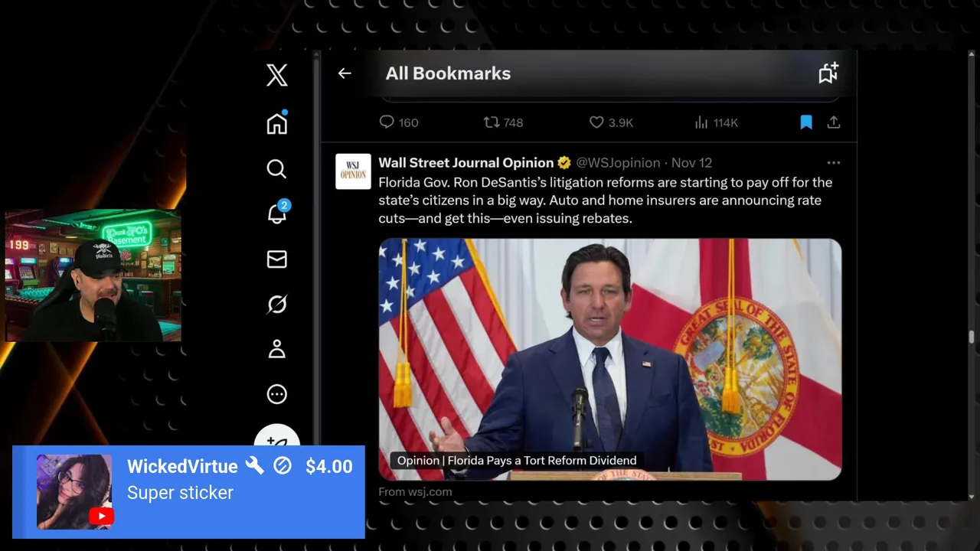Click the circle-slash badge beside WickedVirtue
The height and width of the screenshot is (551, 980).
pos(283,466)
